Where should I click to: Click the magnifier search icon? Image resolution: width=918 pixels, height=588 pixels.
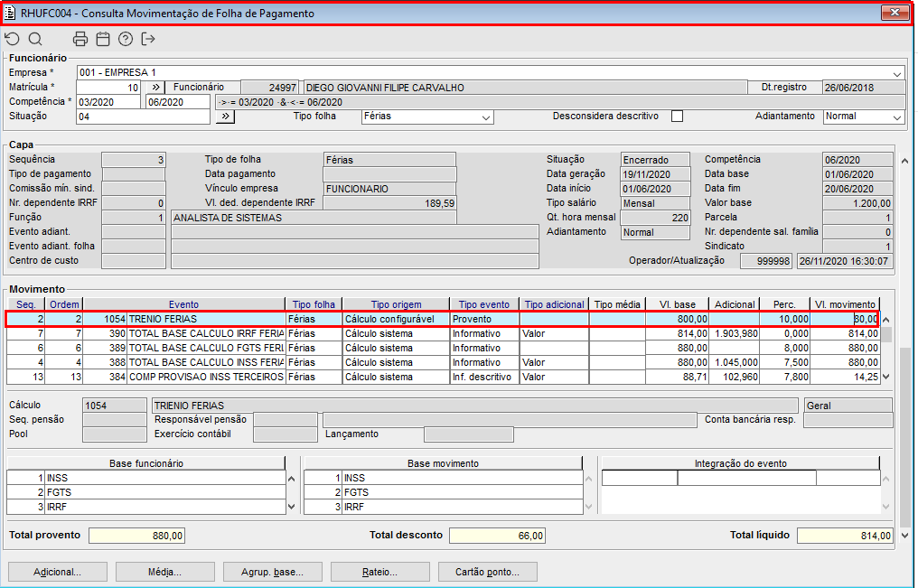tap(35, 39)
